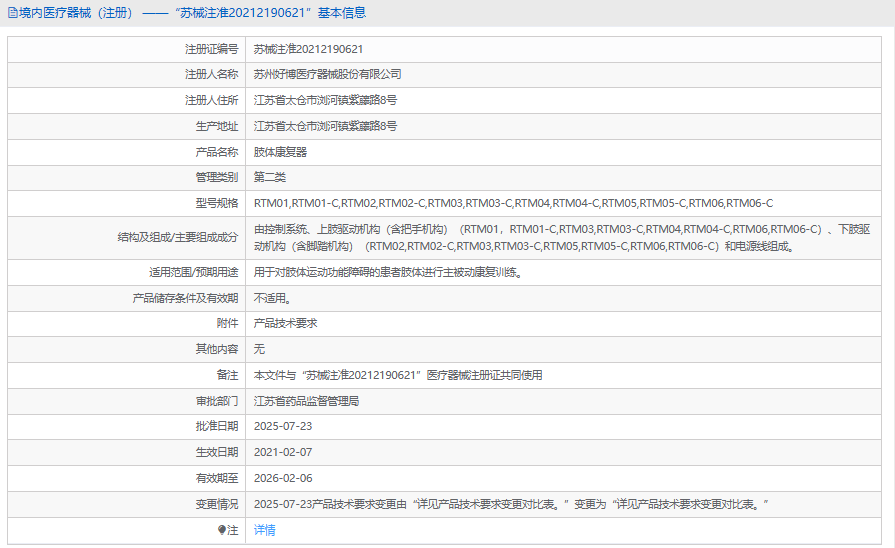Select registration number value 苏械注准20212190621
This screenshot has height=548, width=895.
(x=308, y=49)
